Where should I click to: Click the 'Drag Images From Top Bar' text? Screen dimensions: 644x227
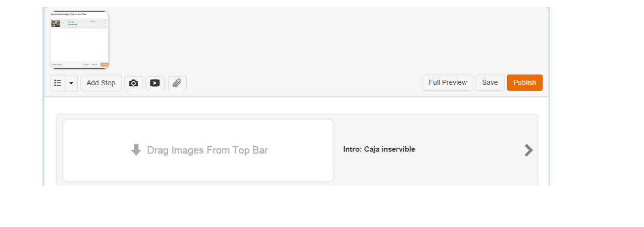point(207,150)
